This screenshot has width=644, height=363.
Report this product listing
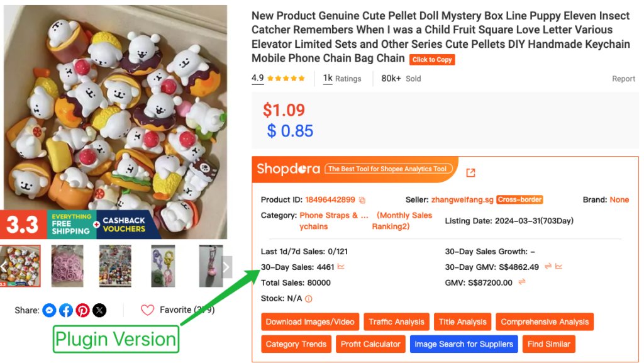tap(623, 79)
